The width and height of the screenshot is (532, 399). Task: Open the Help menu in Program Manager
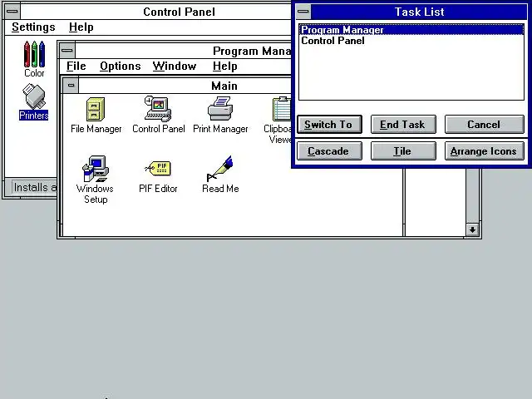pos(225,66)
